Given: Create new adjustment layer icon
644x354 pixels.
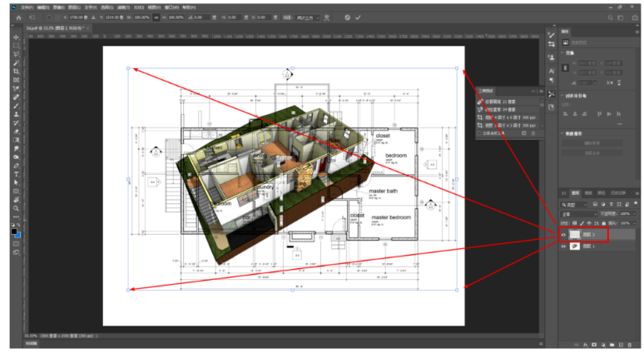Looking at the screenshot, I should tap(603, 345).
